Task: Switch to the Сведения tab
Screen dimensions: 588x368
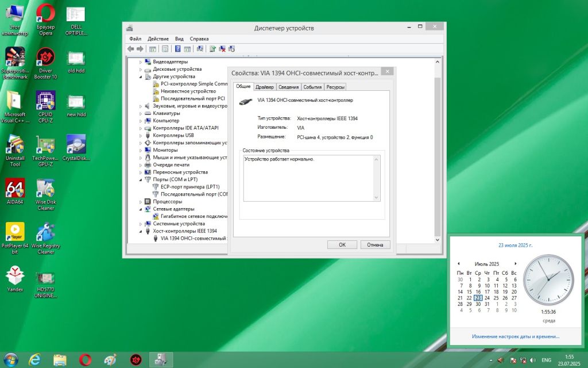Action: [288, 87]
